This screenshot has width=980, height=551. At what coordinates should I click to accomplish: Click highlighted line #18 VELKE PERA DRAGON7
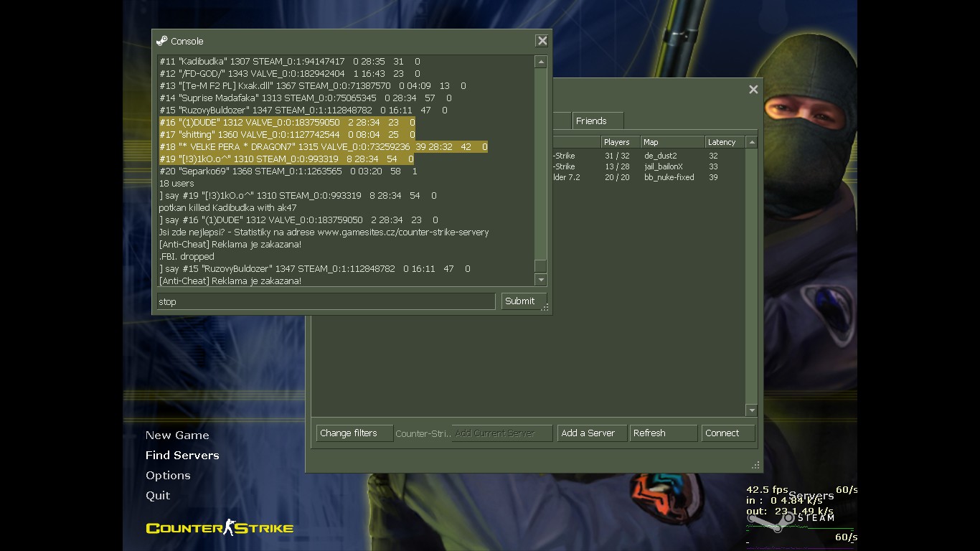pos(323,147)
